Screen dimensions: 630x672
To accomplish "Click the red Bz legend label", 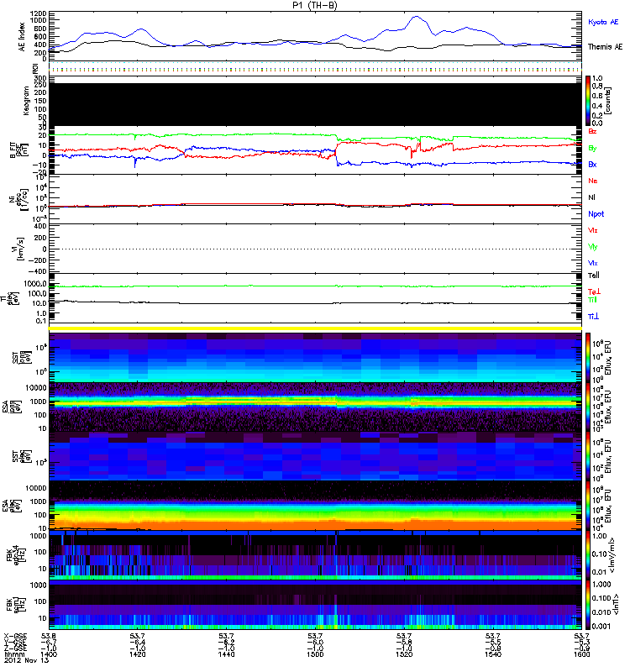I will click(592, 132).
